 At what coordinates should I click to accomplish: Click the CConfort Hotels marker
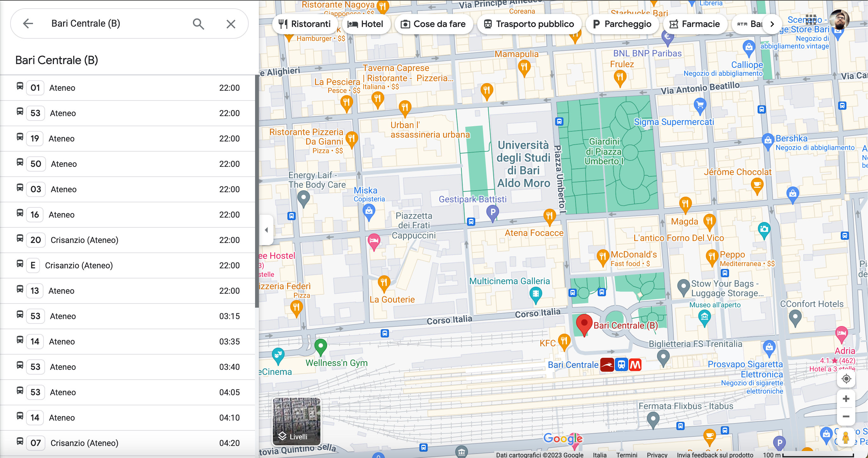(x=795, y=318)
